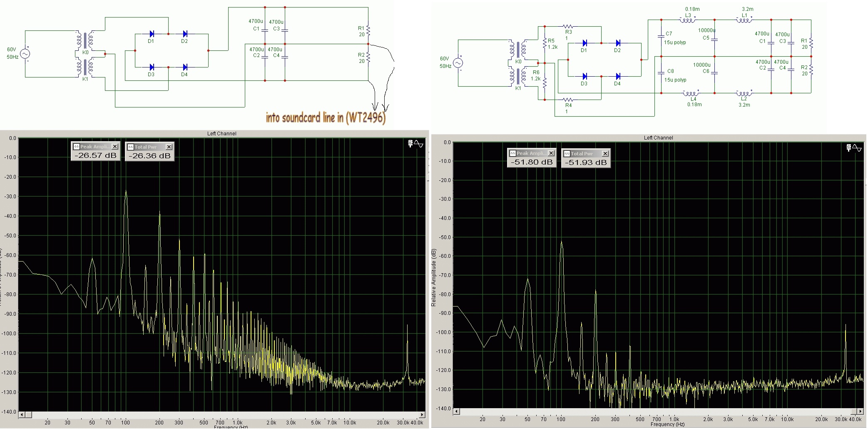Click the scrollbar thumb under the left spectrum
This screenshot has width=868, height=429.
coord(28,415)
